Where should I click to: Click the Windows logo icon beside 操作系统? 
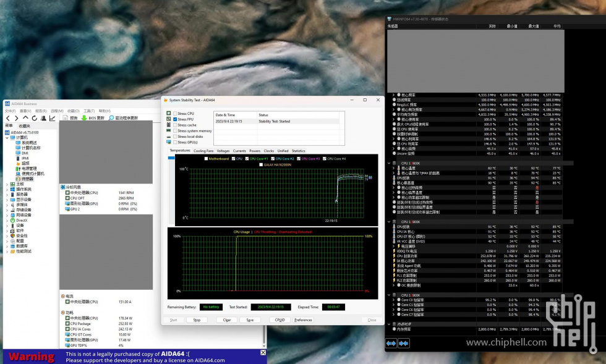point(12,189)
